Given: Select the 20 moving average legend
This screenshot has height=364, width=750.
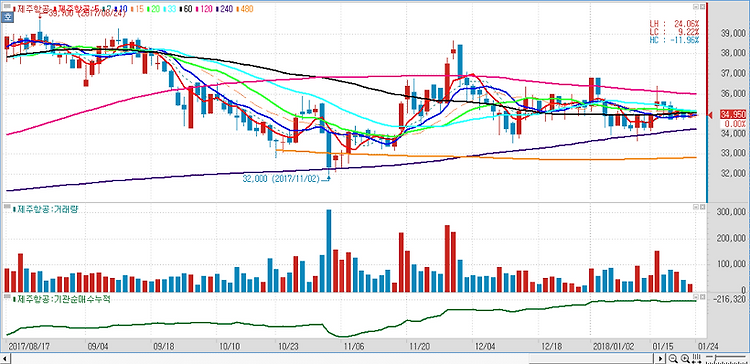Looking at the screenshot, I should (x=154, y=9).
